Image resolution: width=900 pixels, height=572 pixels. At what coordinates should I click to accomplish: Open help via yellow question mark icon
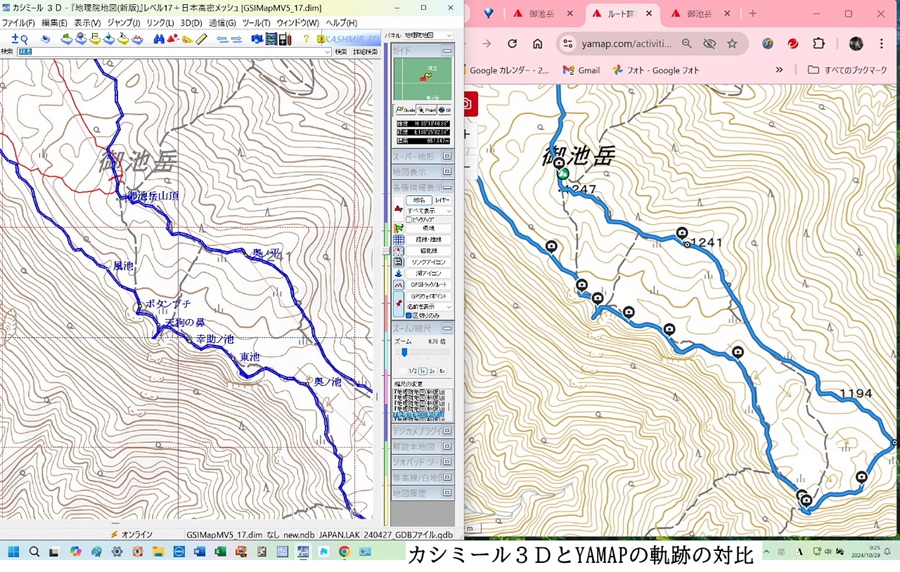tap(306, 39)
